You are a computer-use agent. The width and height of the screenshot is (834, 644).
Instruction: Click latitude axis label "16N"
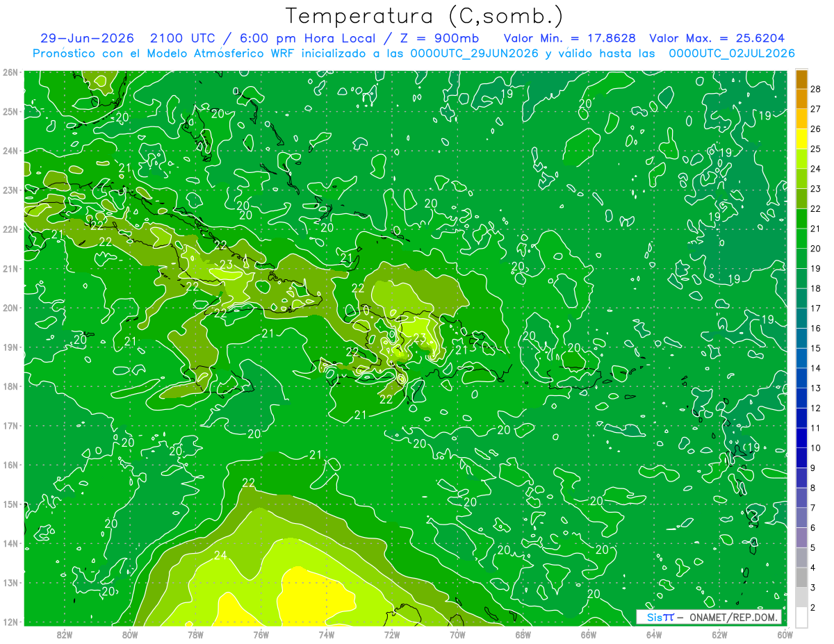click(x=10, y=465)
